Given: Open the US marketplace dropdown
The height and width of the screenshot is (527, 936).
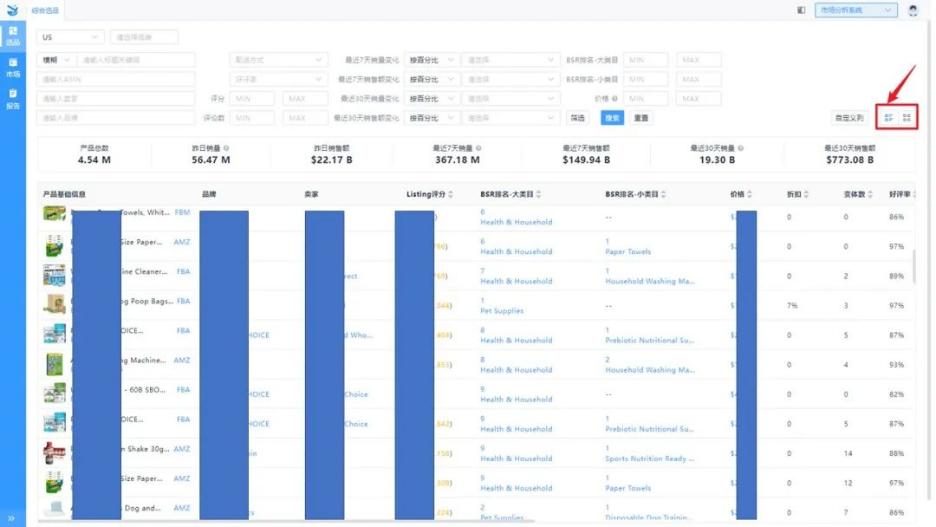Looking at the screenshot, I should (70, 37).
